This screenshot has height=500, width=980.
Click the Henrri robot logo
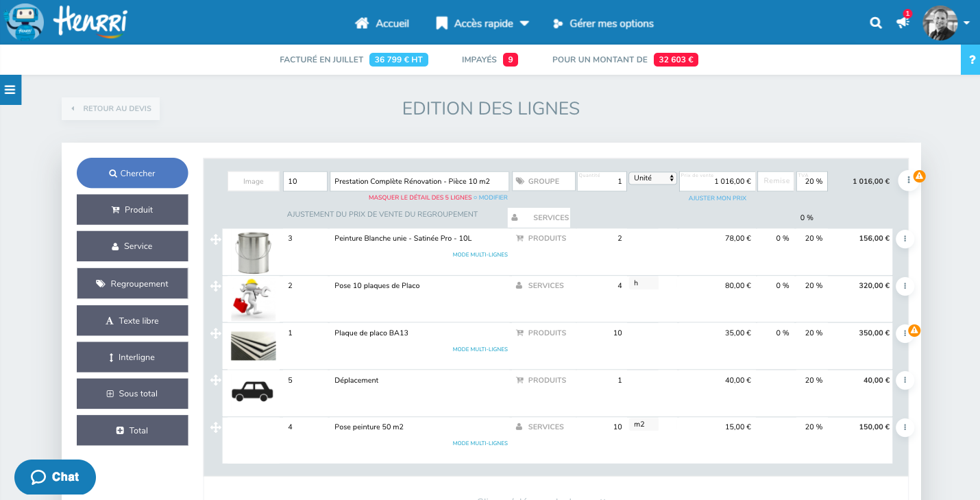tap(25, 23)
